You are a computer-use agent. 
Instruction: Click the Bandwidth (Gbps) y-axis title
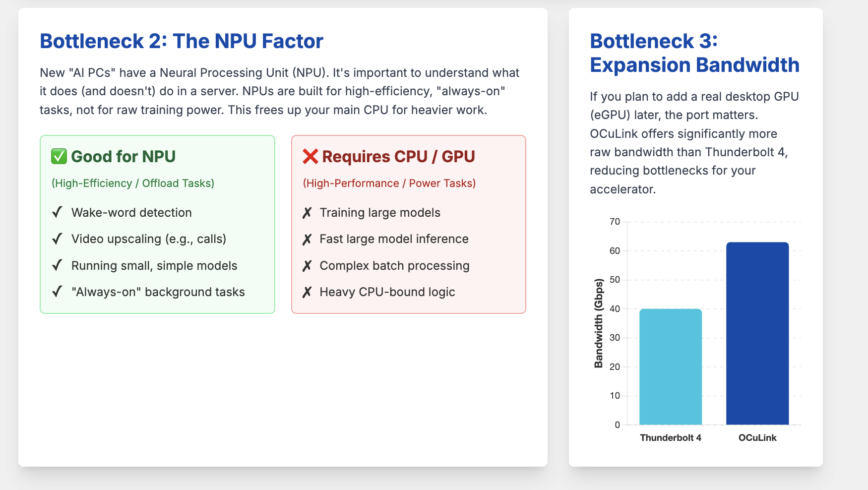[599, 323]
